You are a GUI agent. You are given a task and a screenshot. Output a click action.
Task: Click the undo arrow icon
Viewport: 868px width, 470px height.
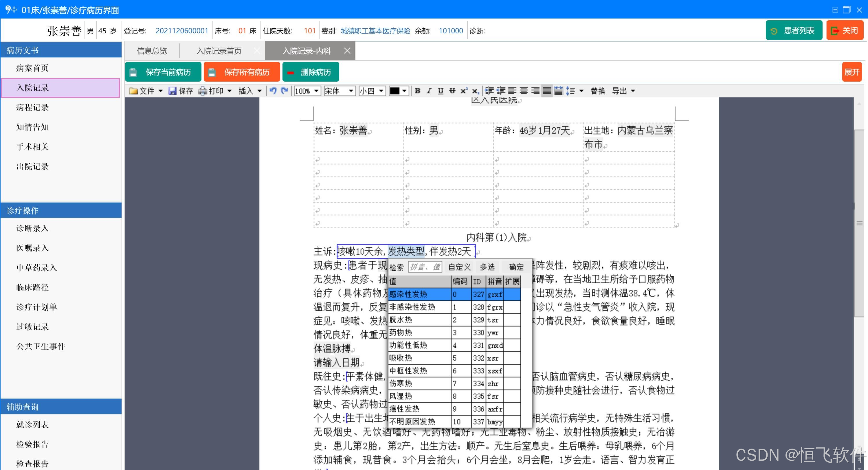pyautogui.click(x=273, y=91)
